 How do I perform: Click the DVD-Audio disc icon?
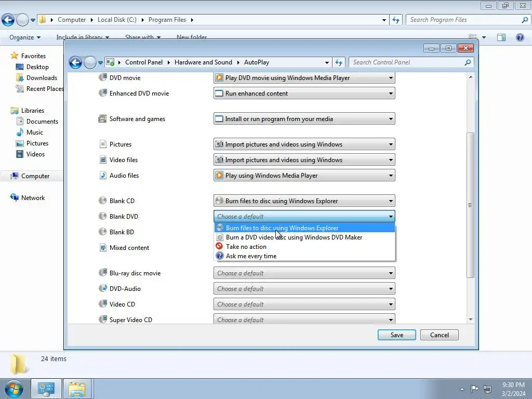click(x=103, y=288)
